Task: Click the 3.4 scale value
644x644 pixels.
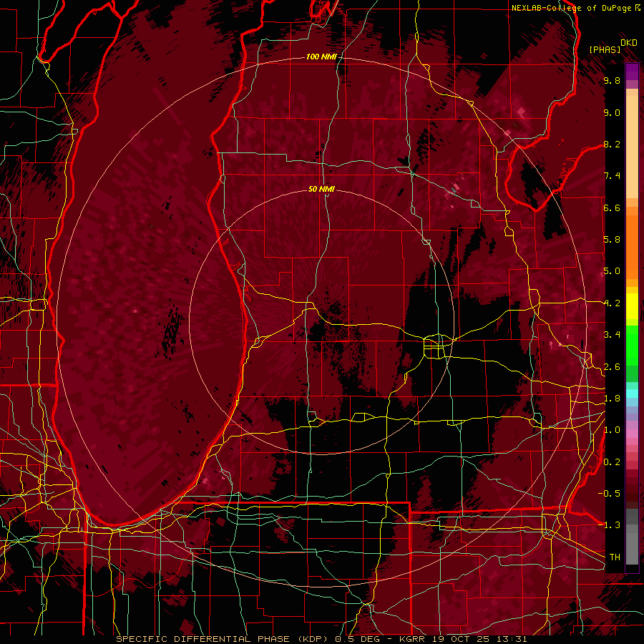Action: point(612,335)
